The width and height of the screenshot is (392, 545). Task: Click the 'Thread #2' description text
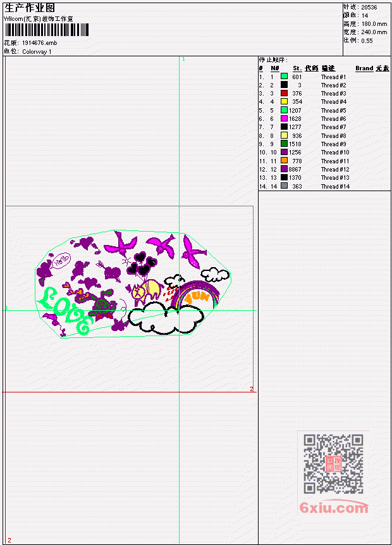333,85
